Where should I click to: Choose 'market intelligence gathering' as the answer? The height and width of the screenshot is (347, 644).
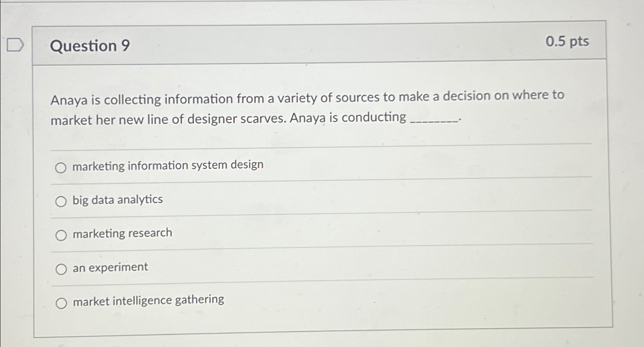pos(61,302)
